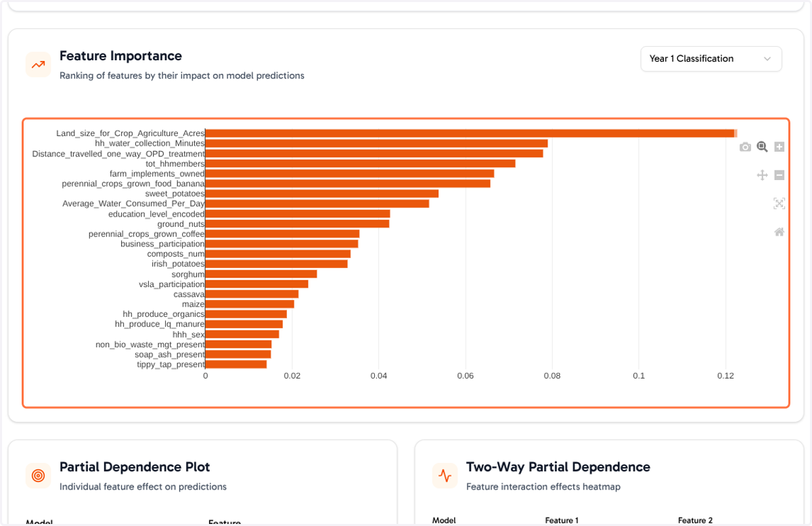Click the Feature Importance trend-arrow icon
Image resolution: width=812 pixels, height=526 pixels.
(x=39, y=65)
